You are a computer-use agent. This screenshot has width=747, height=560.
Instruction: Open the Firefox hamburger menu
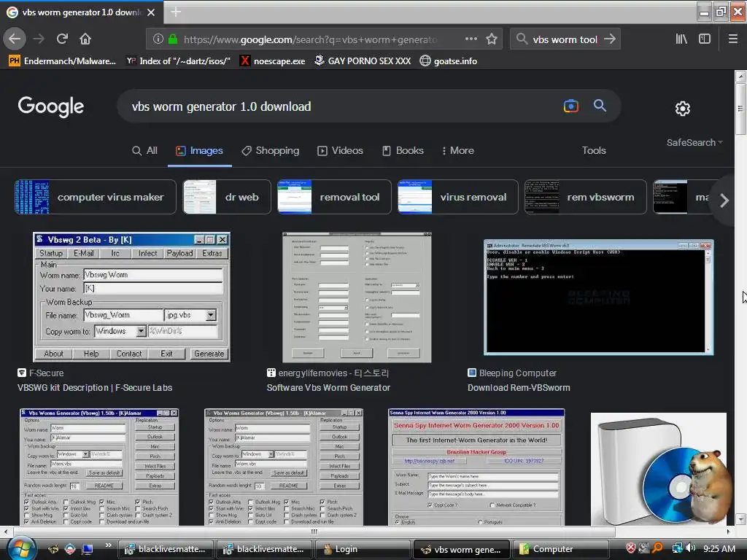[x=732, y=39]
